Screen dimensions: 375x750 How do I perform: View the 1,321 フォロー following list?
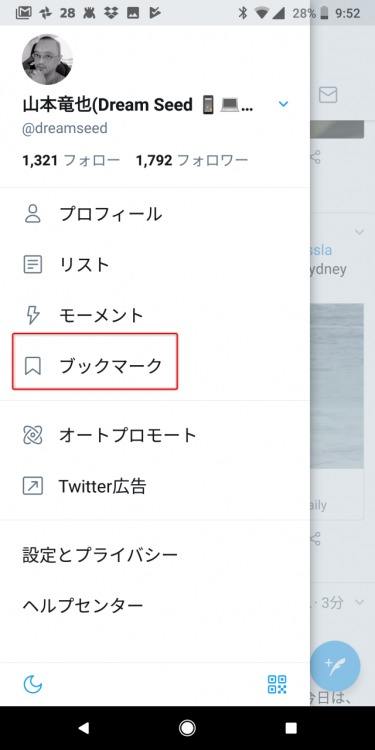(71, 160)
